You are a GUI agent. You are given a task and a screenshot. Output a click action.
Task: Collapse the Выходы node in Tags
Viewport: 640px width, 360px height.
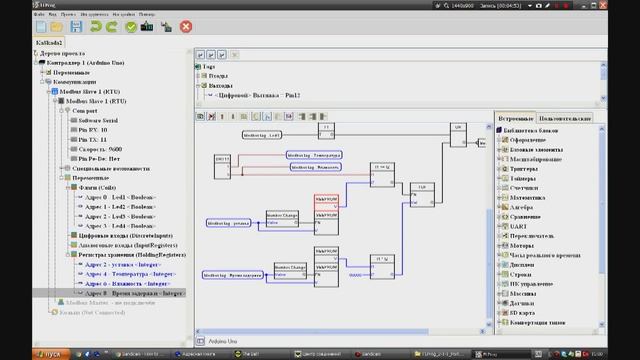coord(198,86)
